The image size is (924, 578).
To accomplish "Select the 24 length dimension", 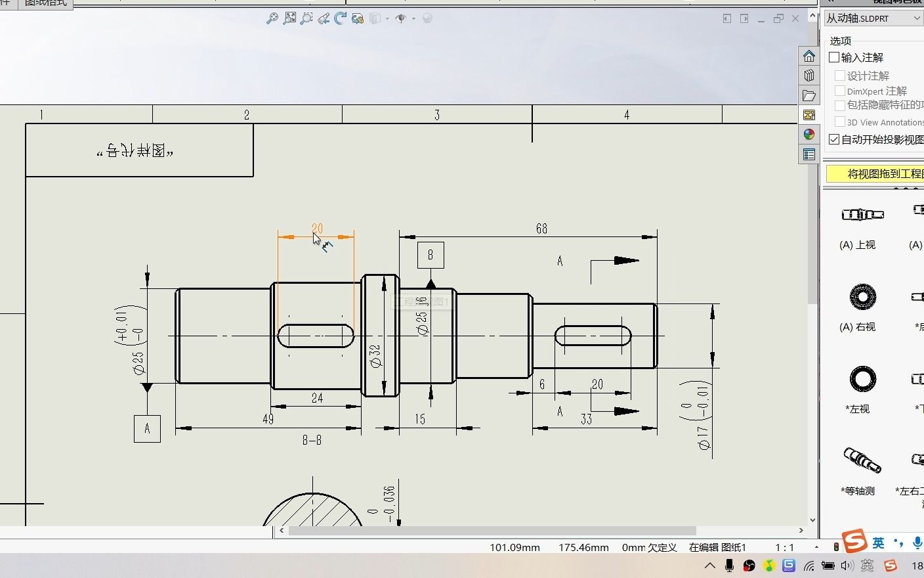I will [x=317, y=398].
